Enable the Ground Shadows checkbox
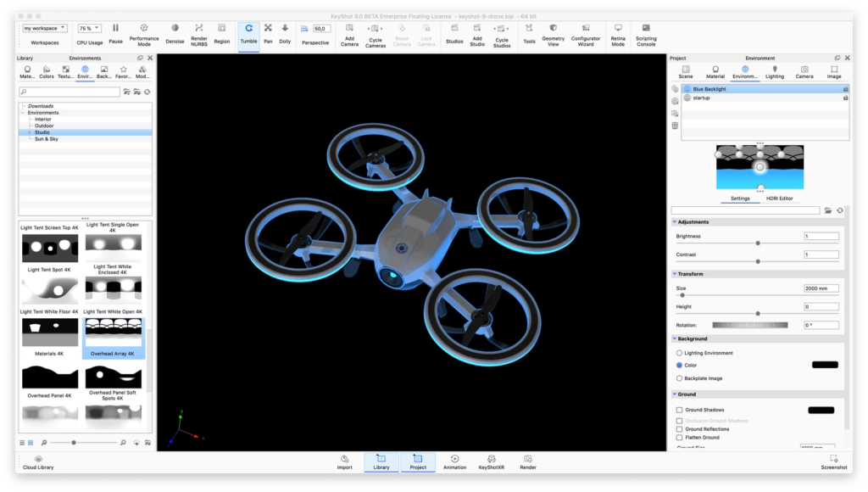Image resolution: width=868 pixels, height=492 pixels. pos(679,410)
